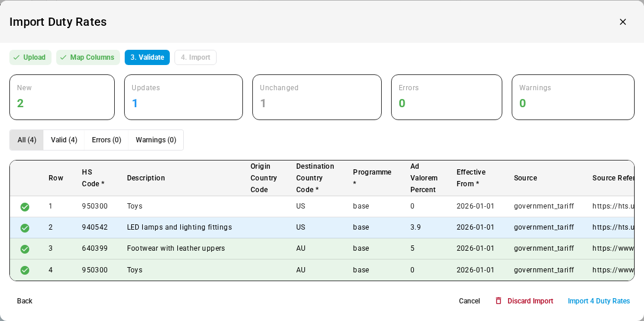This screenshot has width=644, height=321.
Task: Click the AU destination in row 3
Action: tap(301, 249)
